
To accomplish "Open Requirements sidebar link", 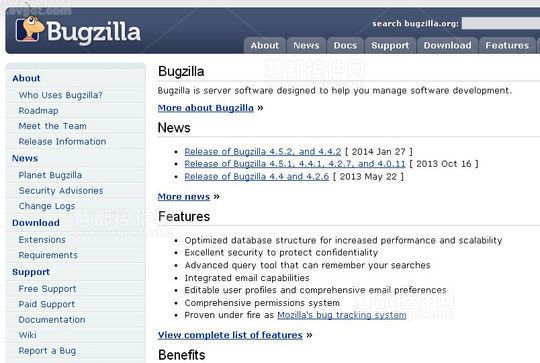I will pos(48,255).
